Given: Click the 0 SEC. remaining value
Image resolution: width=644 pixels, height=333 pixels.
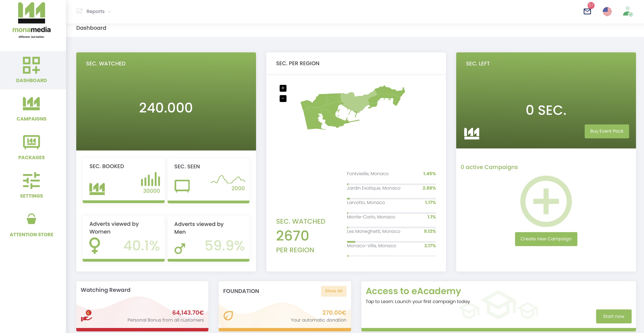Looking at the screenshot, I should click(546, 110).
